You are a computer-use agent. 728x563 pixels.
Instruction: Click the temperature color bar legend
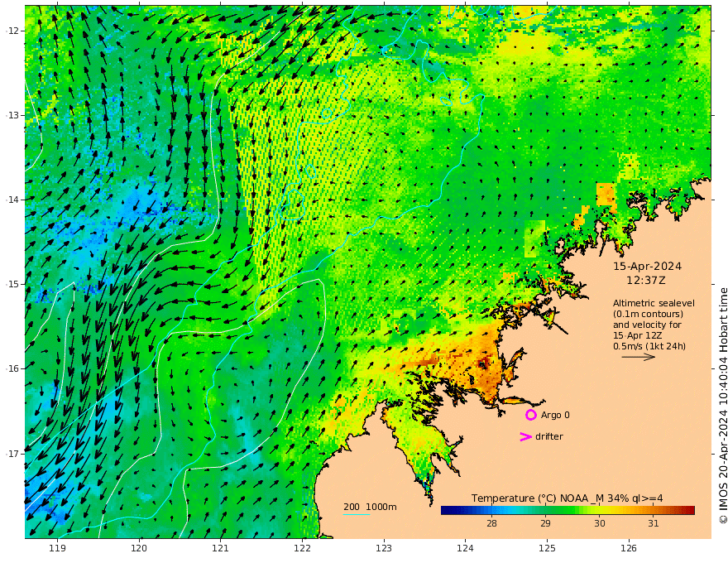pos(568,510)
